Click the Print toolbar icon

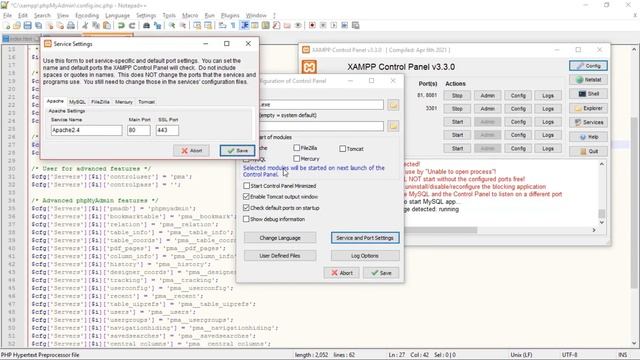71,25
